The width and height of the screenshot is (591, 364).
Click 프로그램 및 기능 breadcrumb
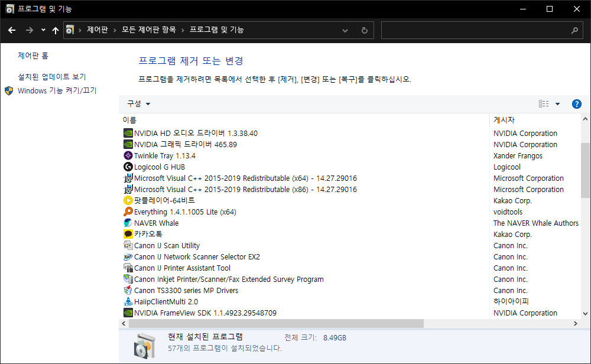coord(217,30)
